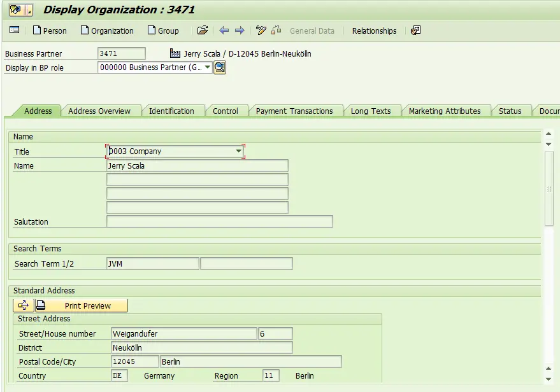Click the Country field with DE
The width and height of the screenshot is (560, 392).
click(119, 375)
